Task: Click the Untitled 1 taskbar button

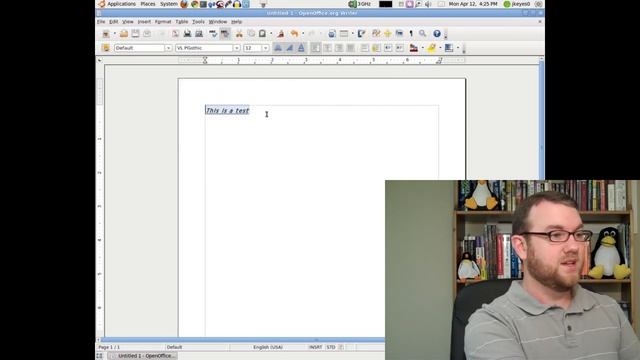Action: (x=143, y=356)
